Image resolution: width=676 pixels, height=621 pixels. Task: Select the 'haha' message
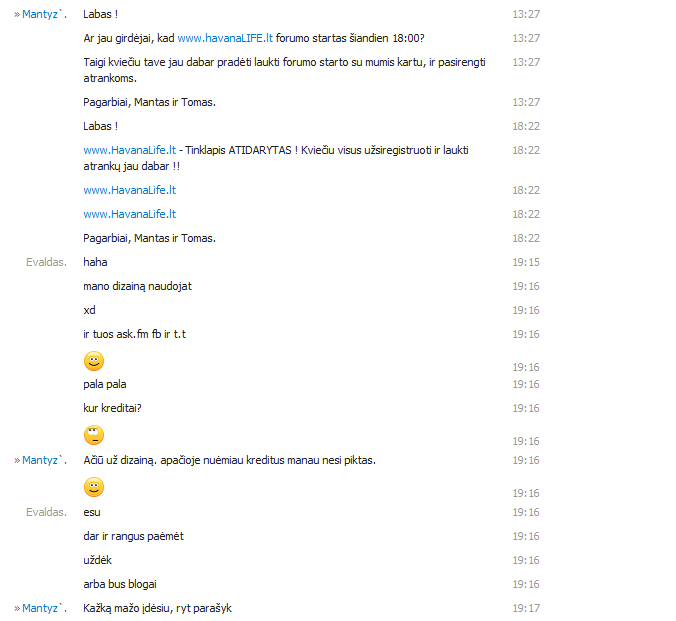(95, 262)
